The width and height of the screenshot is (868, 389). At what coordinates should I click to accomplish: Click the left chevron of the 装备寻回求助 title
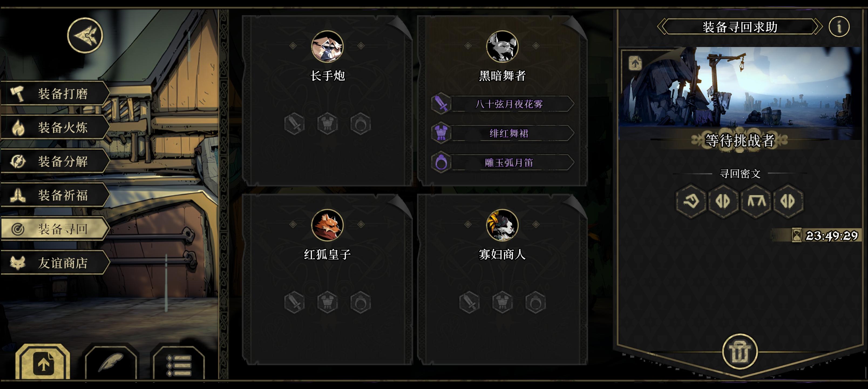[662, 26]
